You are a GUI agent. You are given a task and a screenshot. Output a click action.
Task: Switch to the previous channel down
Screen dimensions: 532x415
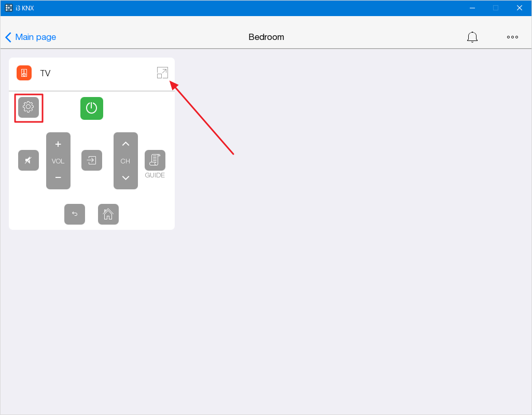click(125, 178)
